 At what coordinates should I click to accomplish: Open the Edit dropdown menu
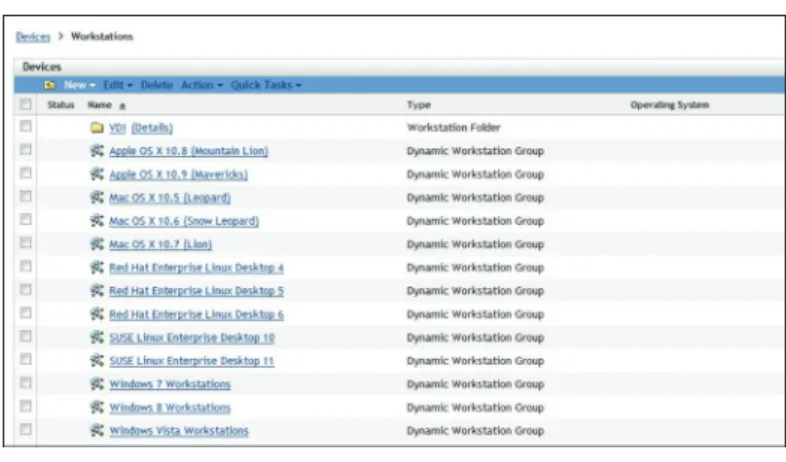click(x=118, y=85)
